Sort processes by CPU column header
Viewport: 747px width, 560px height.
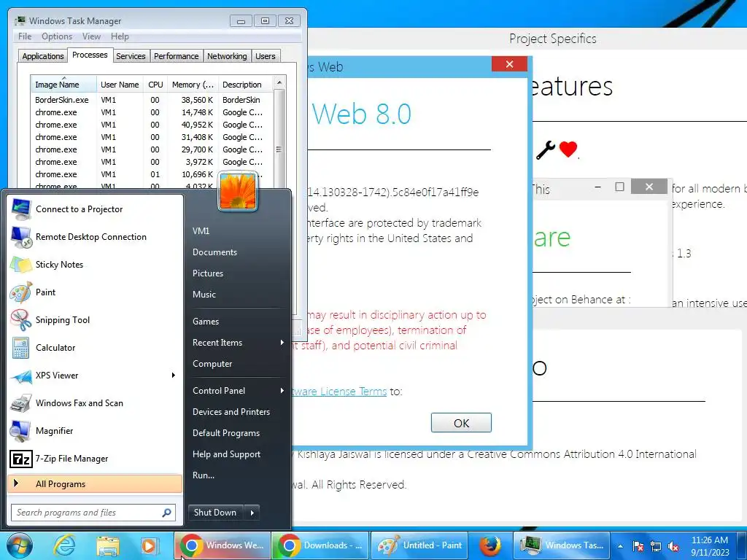(155, 85)
